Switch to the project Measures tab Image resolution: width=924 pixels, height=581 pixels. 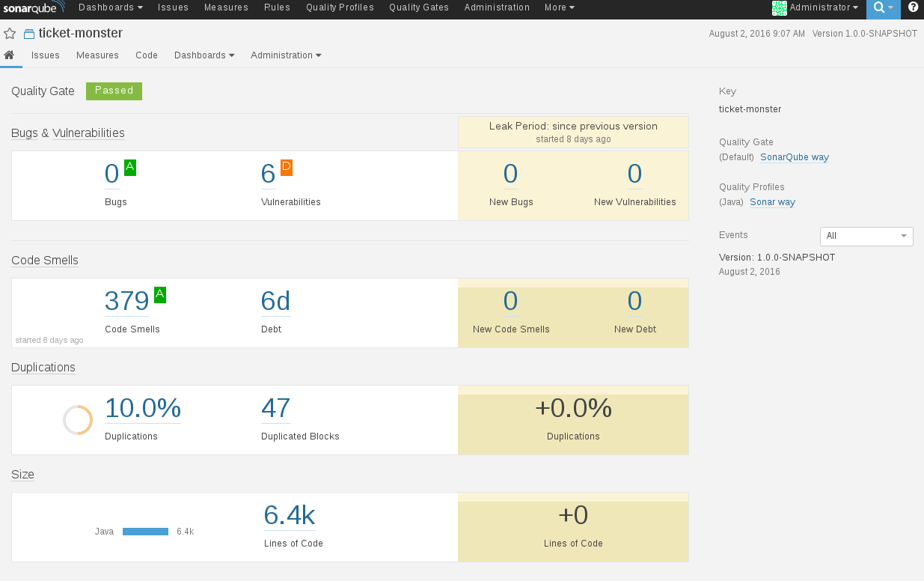coord(97,55)
